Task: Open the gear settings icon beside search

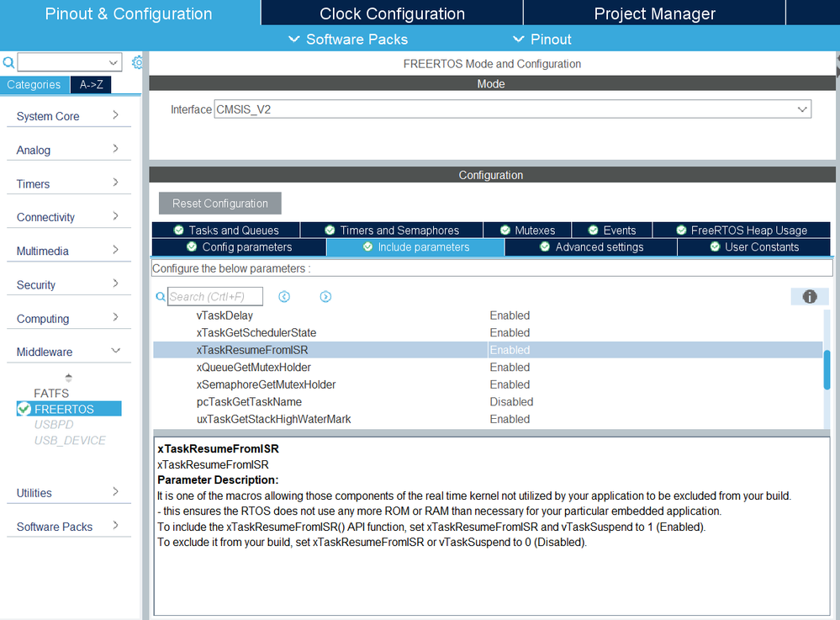Action: tap(138, 62)
